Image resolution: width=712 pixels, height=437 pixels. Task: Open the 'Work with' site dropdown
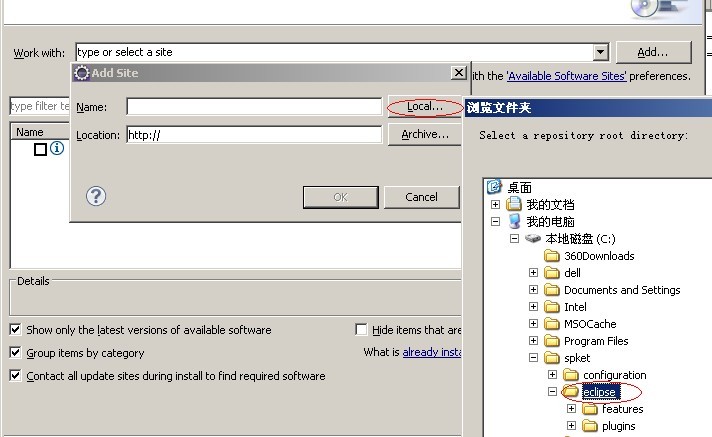[x=600, y=52]
